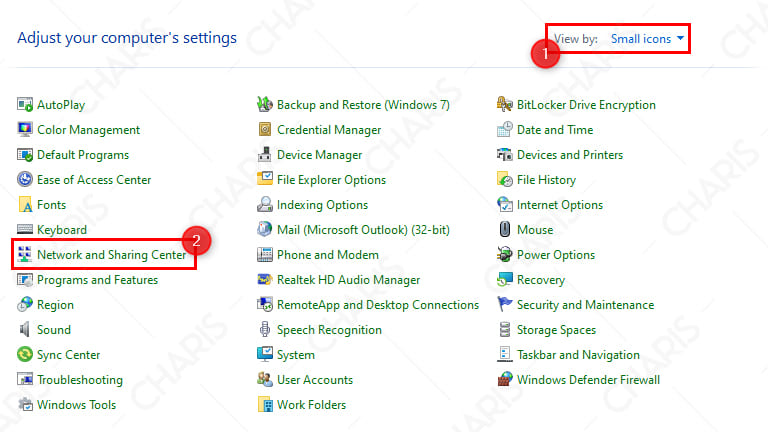
Task: Open the Recovery link
Action: [x=541, y=280]
